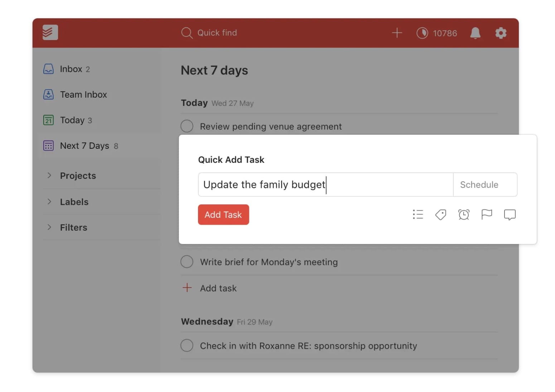Select project using the list icon
555x392 pixels.
point(418,215)
